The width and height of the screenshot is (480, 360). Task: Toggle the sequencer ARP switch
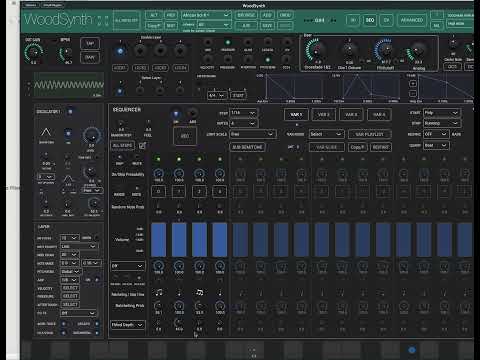coord(192,114)
